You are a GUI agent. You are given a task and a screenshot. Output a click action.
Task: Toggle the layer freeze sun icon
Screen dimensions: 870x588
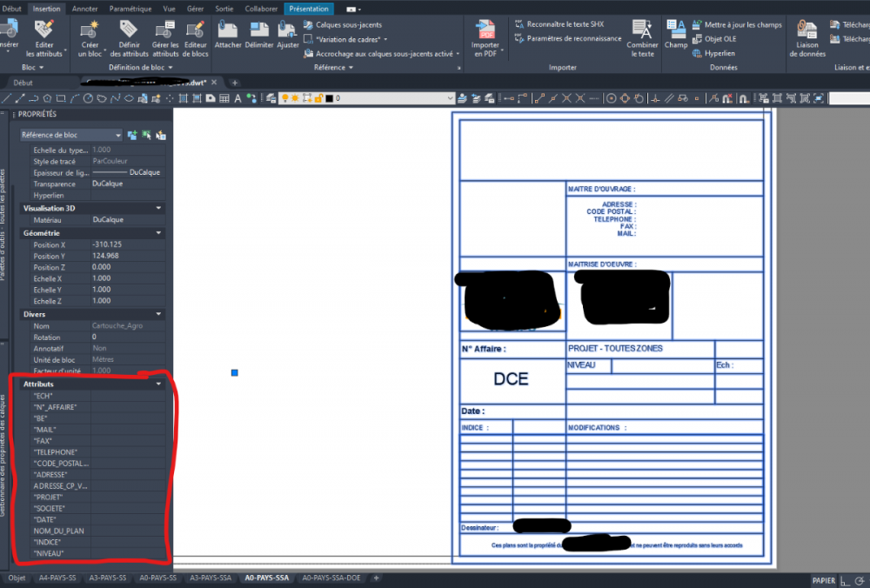(x=295, y=99)
